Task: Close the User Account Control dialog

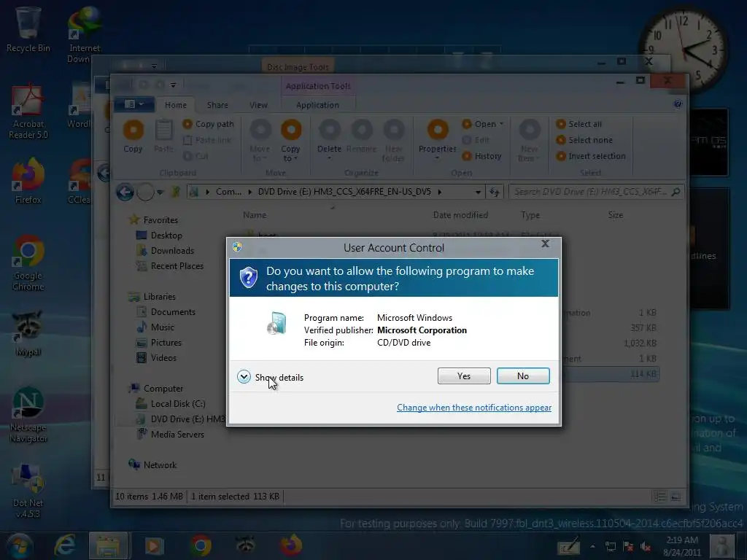Action: [x=546, y=244]
